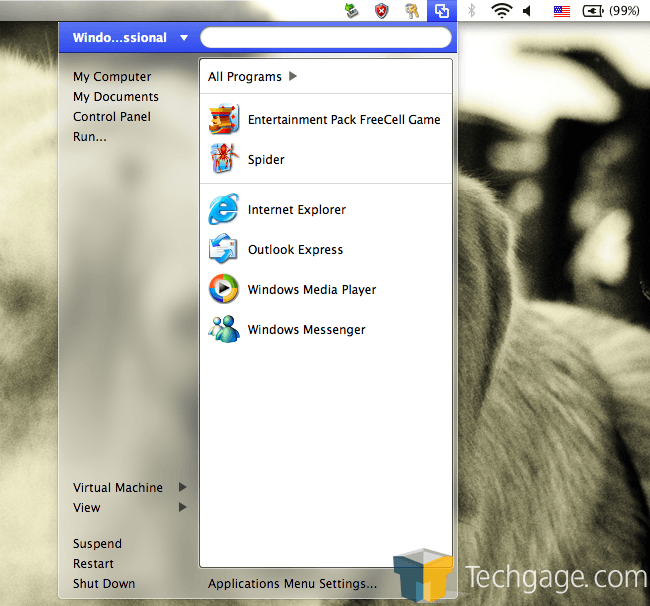Image resolution: width=650 pixels, height=606 pixels.
Task: Open the Internet Explorer icon
Action: coord(224,209)
